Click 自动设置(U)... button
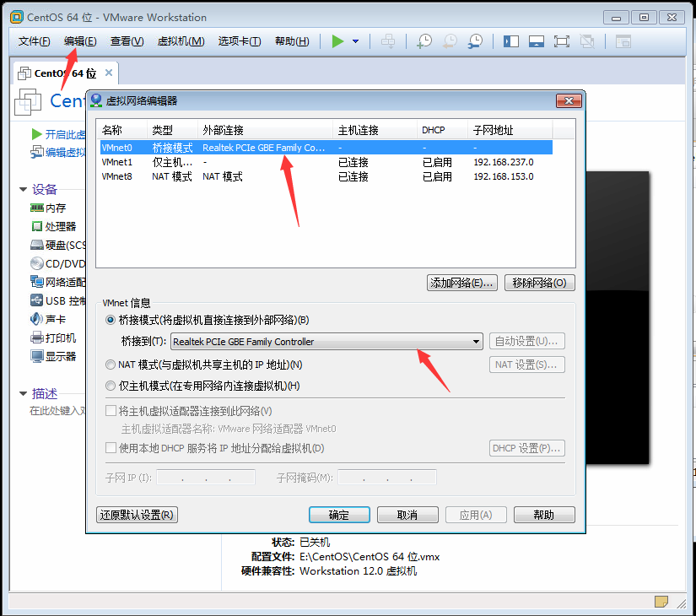 527,341
